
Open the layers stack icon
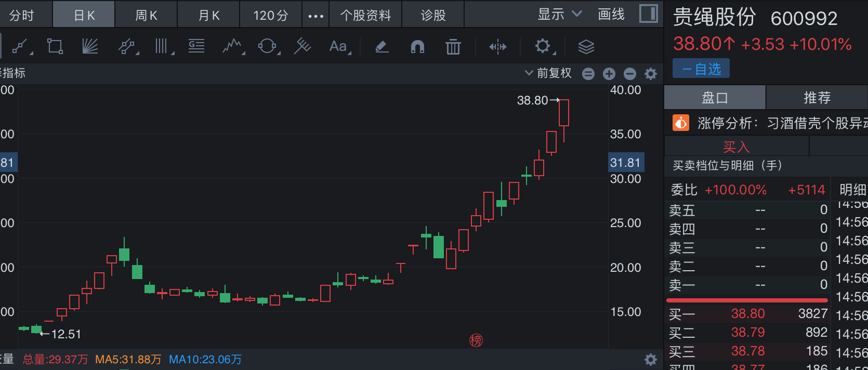coord(586,47)
